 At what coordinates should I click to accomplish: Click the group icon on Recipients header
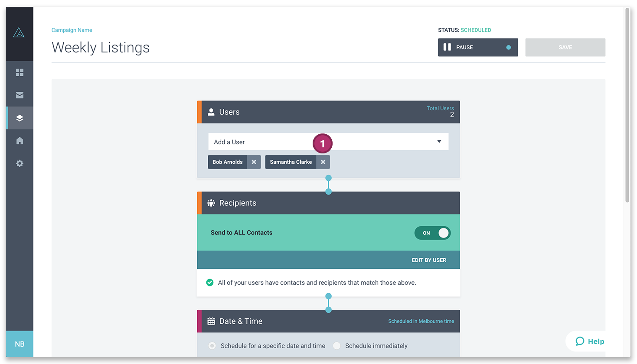point(211,202)
